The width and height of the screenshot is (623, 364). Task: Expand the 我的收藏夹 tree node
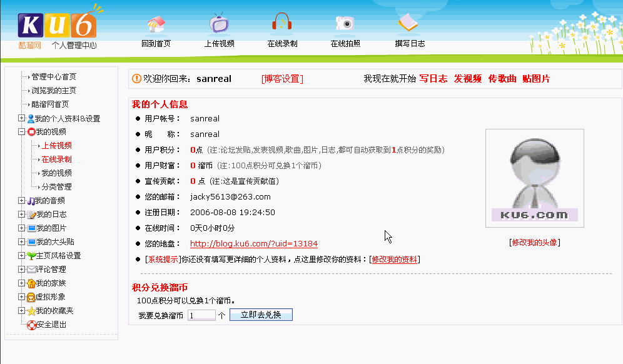(x=21, y=310)
